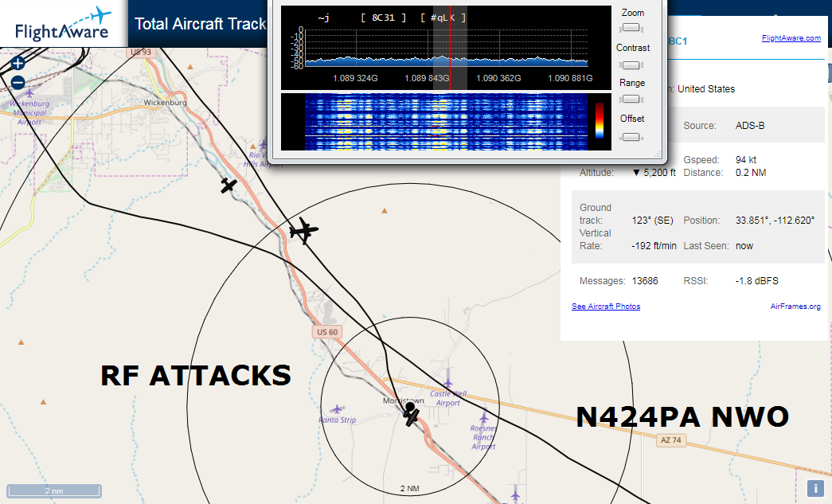Image resolution: width=832 pixels, height=504 pixels.
Task: Click the spectrum window resize grip
Action: pos(658,154)
